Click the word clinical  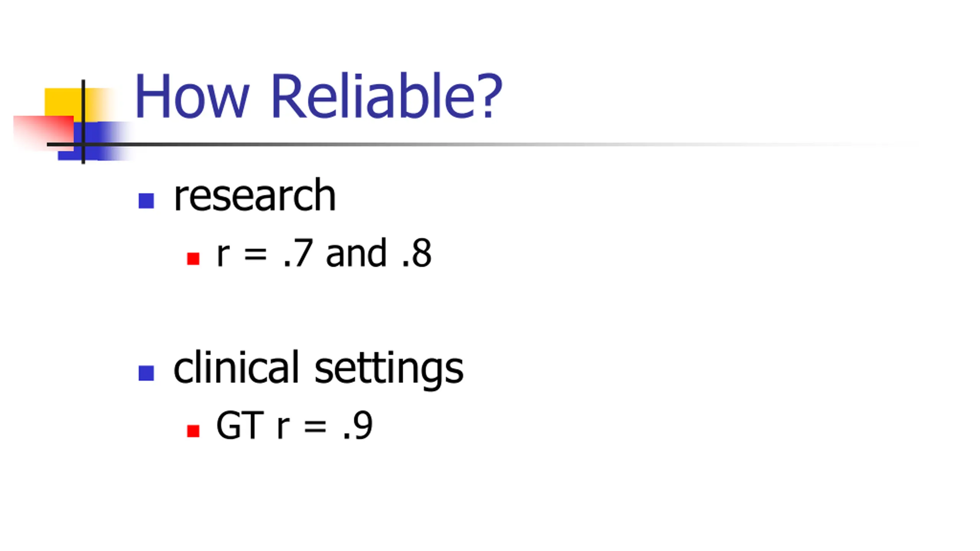click(236, 367)
